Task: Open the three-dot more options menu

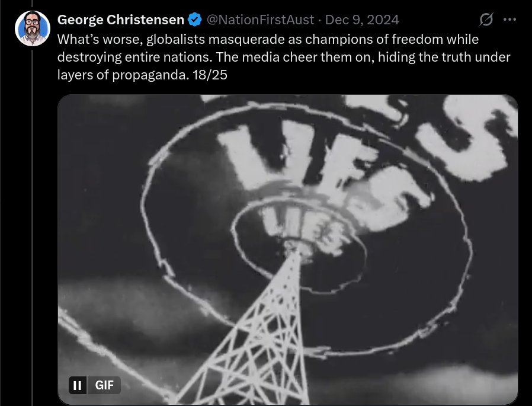Action: coord(509,20)
